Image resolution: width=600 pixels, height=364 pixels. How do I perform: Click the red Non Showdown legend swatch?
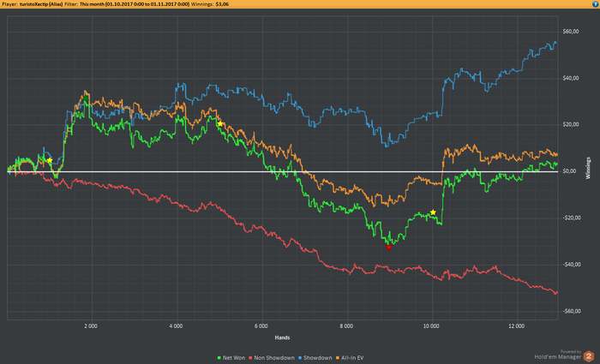tap(250, 358)
